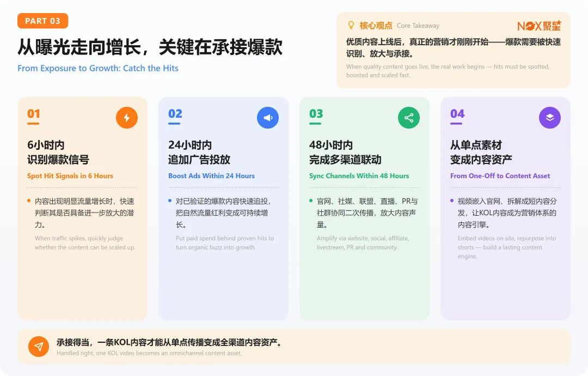Click heading 6小时内 识别爆款信号
The width and height of the screenshot is (588, 376).
(x=58, y=153)
